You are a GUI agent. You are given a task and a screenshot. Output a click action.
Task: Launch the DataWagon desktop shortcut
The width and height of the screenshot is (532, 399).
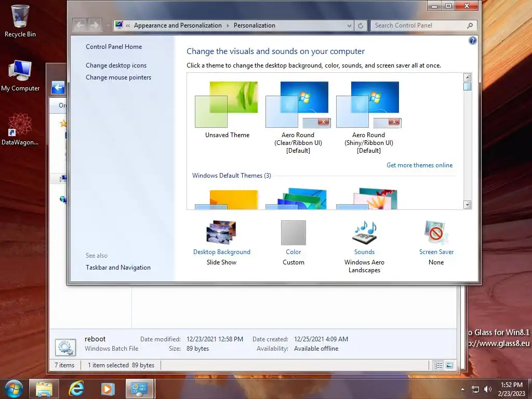tap(20, 129)
